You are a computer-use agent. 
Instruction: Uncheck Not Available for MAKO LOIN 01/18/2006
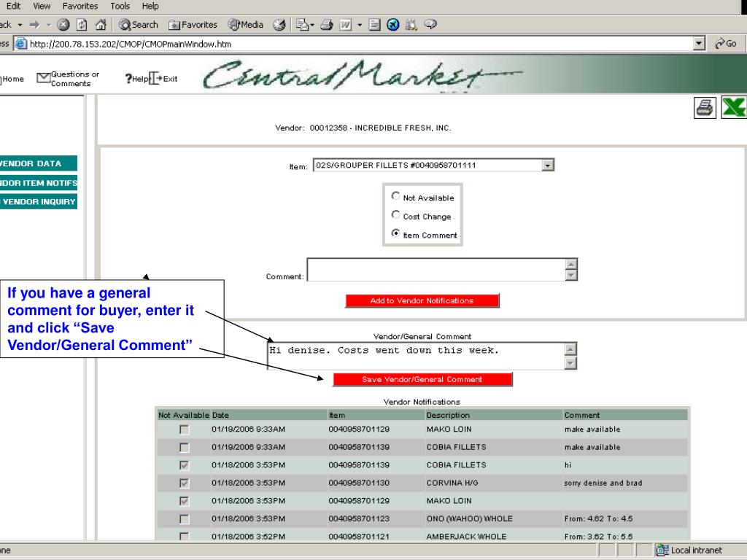[x=184, y=501]
